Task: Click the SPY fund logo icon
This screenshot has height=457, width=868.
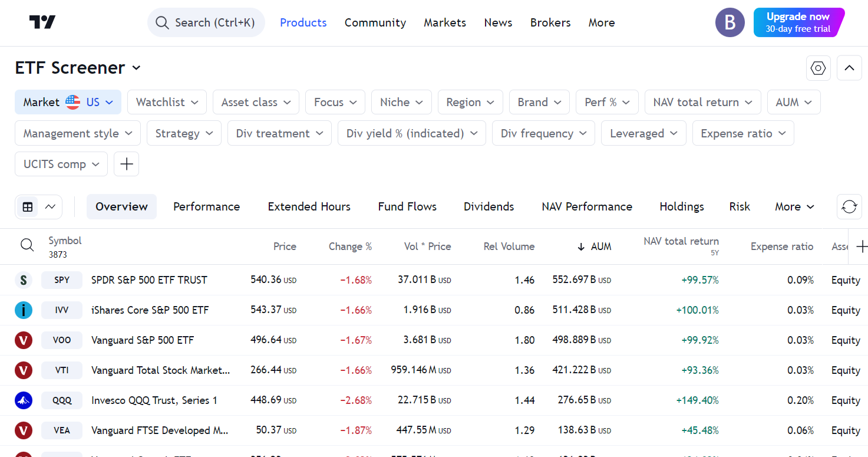Action: pos(24,280)
